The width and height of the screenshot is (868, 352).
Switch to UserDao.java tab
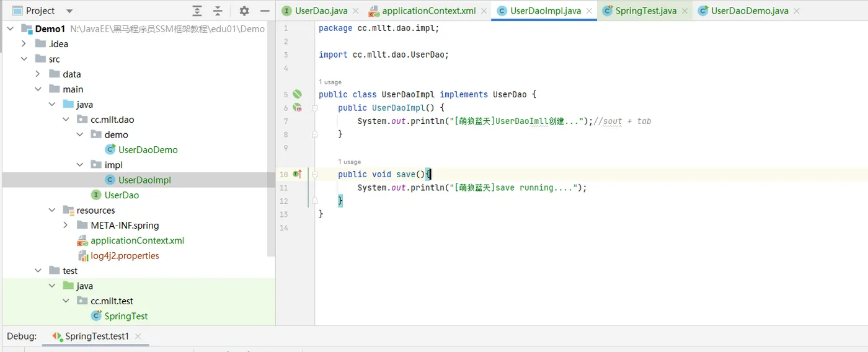click(321, 11)
